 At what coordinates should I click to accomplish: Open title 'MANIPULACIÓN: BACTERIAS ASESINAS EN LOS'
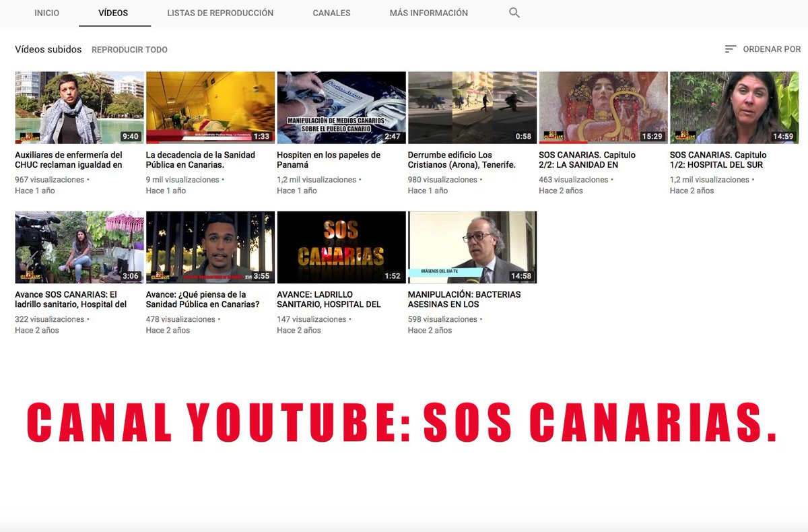465,300
